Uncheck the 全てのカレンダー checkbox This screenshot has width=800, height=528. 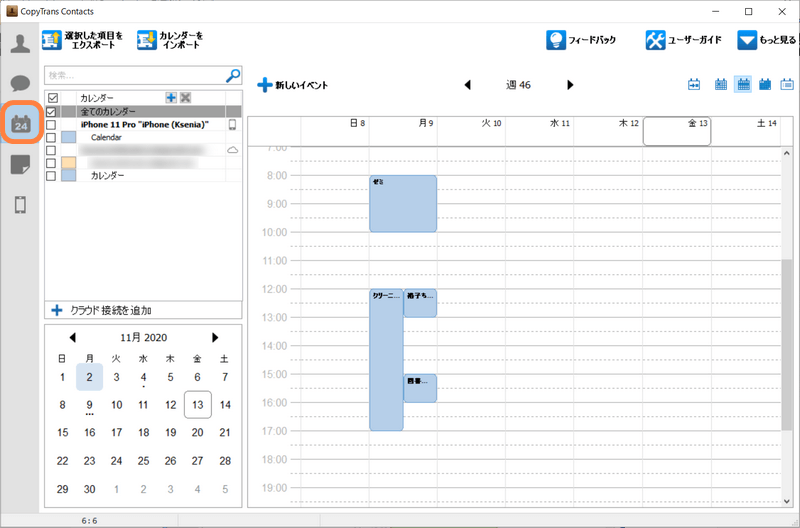pos(51,111)
